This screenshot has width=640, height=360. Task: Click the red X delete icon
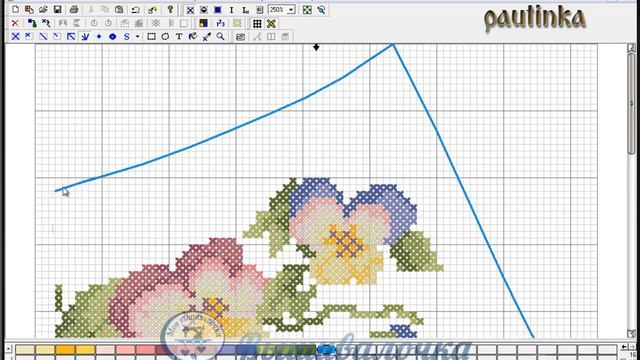click(15, 23)
